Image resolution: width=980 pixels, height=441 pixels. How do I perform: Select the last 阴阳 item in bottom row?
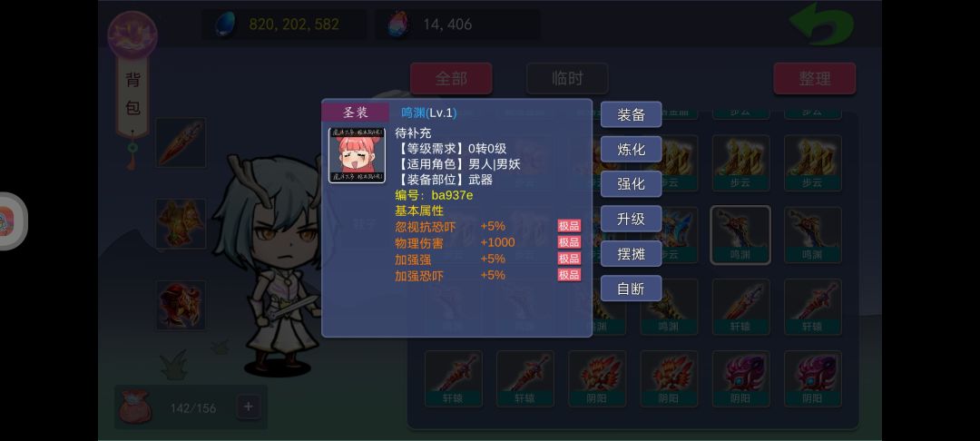812,378
